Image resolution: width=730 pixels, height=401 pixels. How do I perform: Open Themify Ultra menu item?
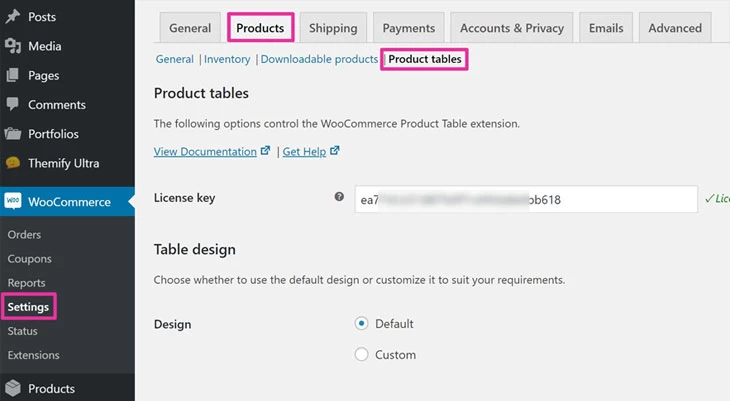coord(63,163)
